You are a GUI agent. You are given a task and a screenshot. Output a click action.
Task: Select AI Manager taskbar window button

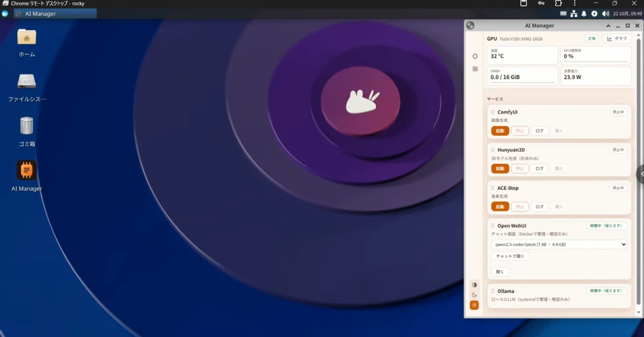click(x=55, y=13)
